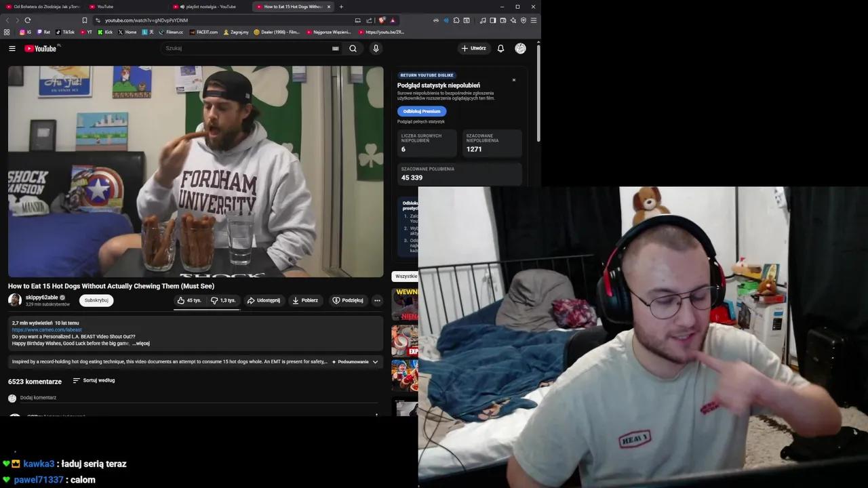This screenshot has width=868, height=488.
Task: Click the Odblokuj Premium button
Action: pyautogui.click(x=422, y=111)
